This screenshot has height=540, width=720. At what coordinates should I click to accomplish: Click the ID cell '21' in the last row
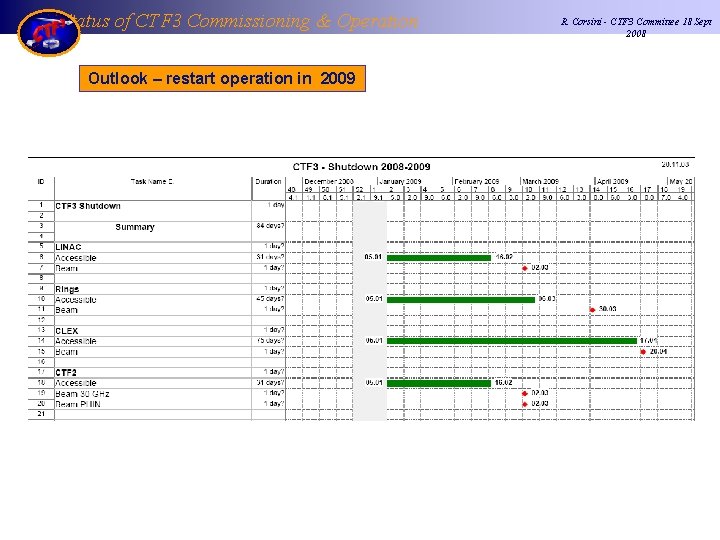(41, 414)
